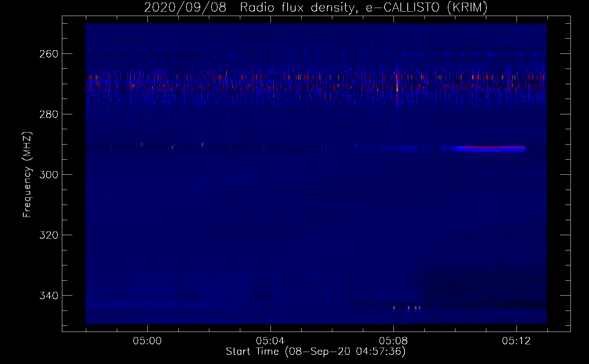Click the orange spike cluster near 344 MHz
This screenshot has height=364, width=589.
pos(407,308)
